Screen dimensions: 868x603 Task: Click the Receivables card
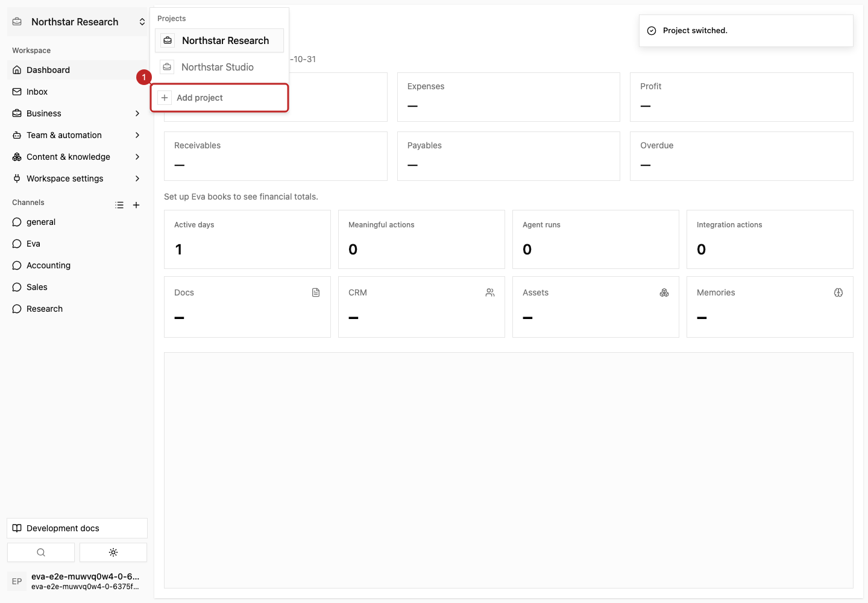[275, 156]
